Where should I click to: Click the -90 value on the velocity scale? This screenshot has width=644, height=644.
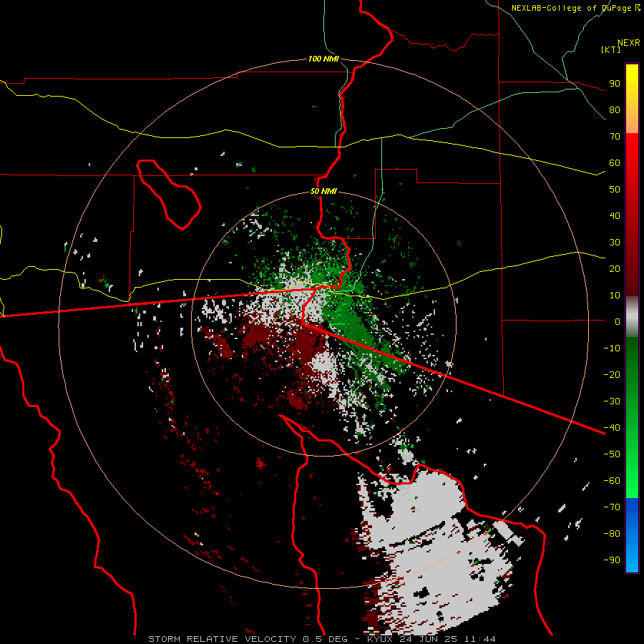point(612,560)
